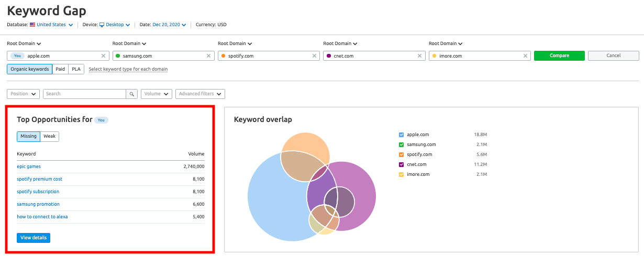
Task: Remove imore.com using its X icon
Action: tap(525, 55)
